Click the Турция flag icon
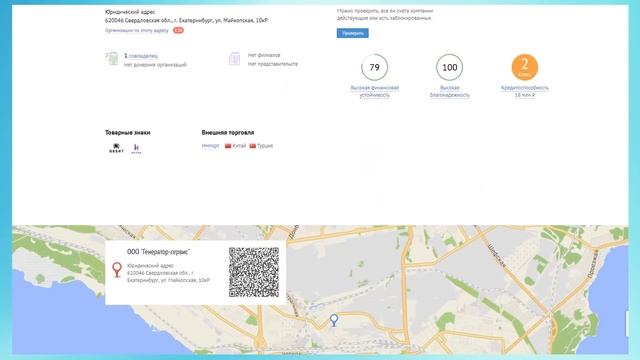This screenshot has width=640, height=360. point(253,146)
